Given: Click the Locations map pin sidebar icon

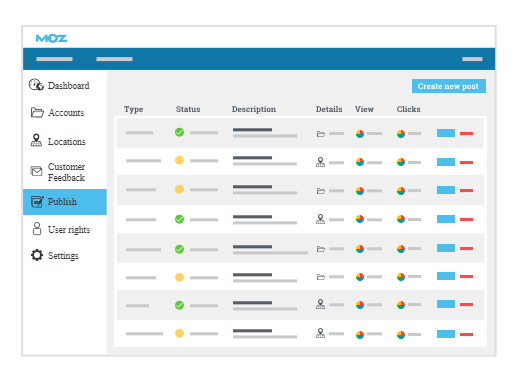Looking at the screenshot, I should pos(36,140).
